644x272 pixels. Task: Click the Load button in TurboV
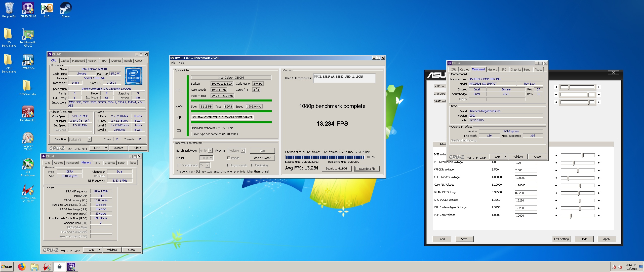pos(442,239)
